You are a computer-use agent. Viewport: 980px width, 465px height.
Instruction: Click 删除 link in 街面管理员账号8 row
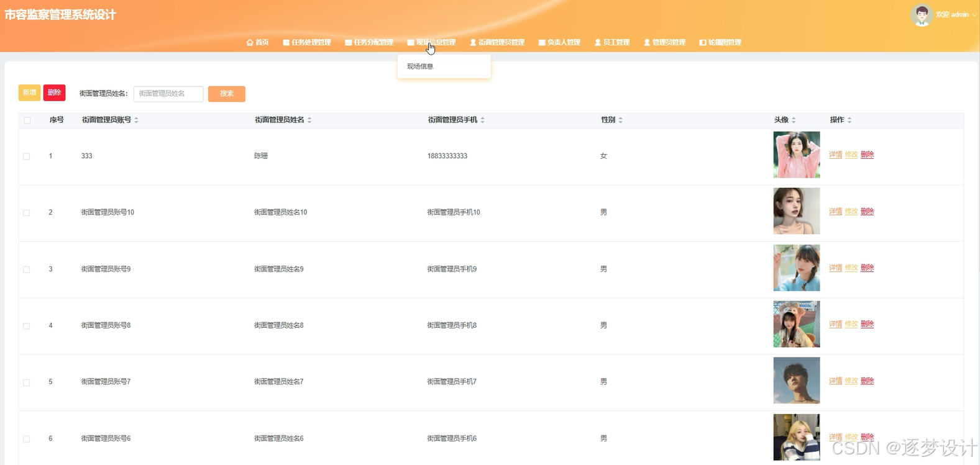coord(868,325)
